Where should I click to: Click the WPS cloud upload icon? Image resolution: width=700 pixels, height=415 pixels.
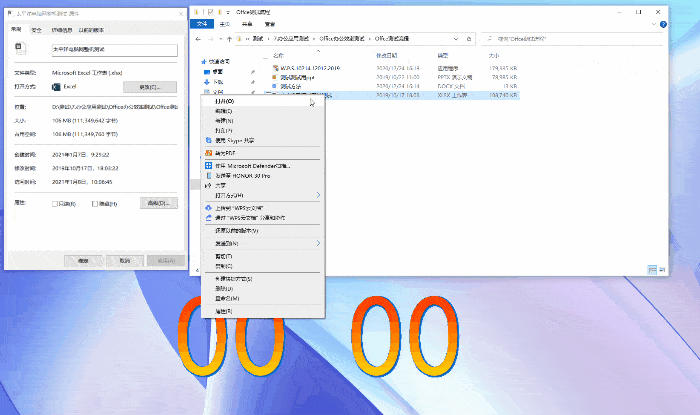coord(208,208)
